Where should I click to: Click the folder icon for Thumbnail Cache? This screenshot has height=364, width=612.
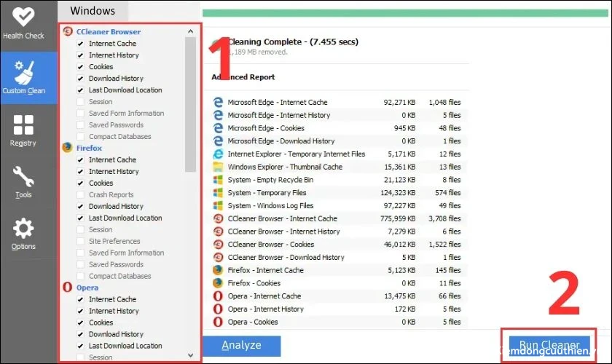218,167
